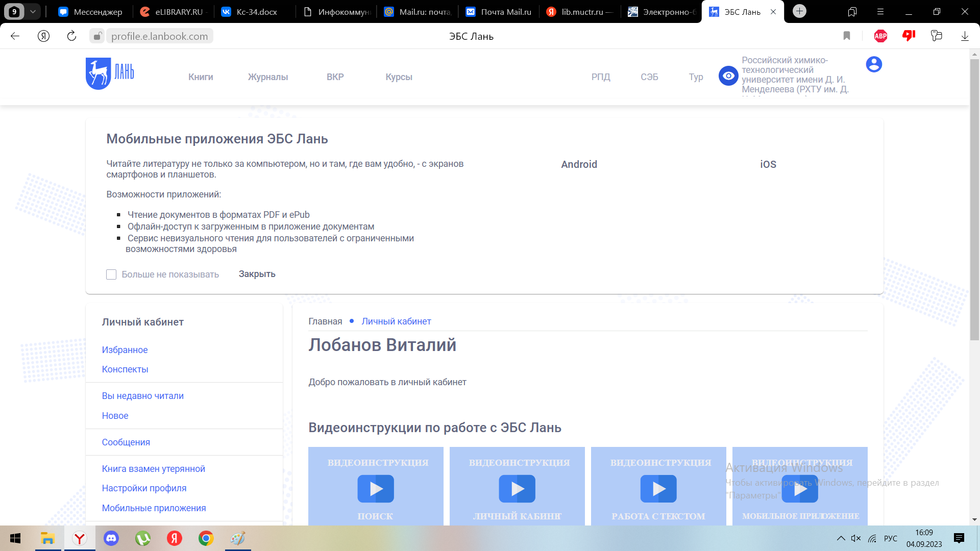This screenshot has height=551, width=980.
Task: Open File Explorer from the taskbar
Action: click(x=47, y=538)
